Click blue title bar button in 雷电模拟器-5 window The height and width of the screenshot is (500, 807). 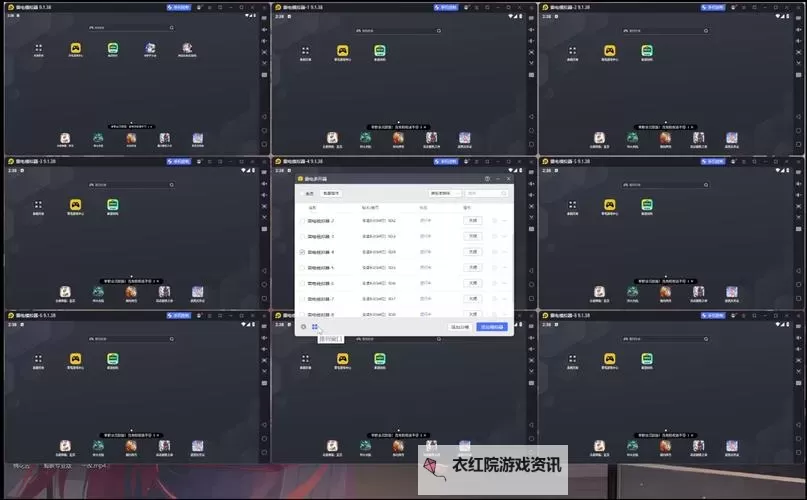pyautogui.click(x=713, y=162)
